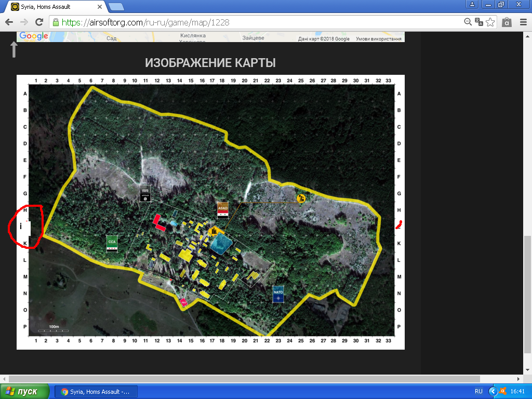Click the 16:41 taskbar clock
Viewport: 532px width, 399px height.
[x=517, y=392]
